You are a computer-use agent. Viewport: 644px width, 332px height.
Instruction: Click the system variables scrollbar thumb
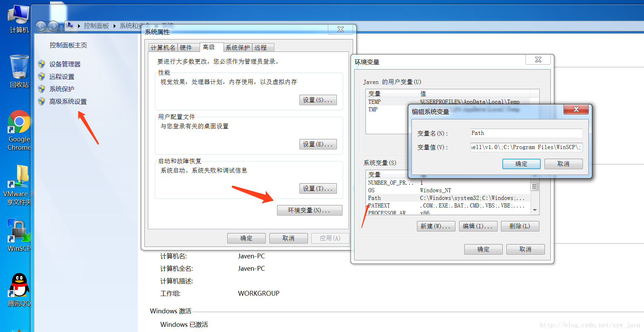pyautogui.click(x=534, y=187)
